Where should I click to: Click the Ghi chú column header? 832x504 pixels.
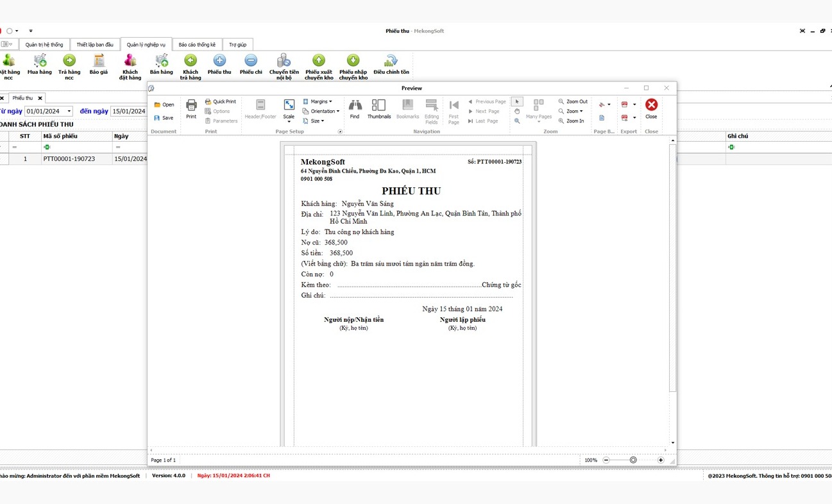coord(779,136)
